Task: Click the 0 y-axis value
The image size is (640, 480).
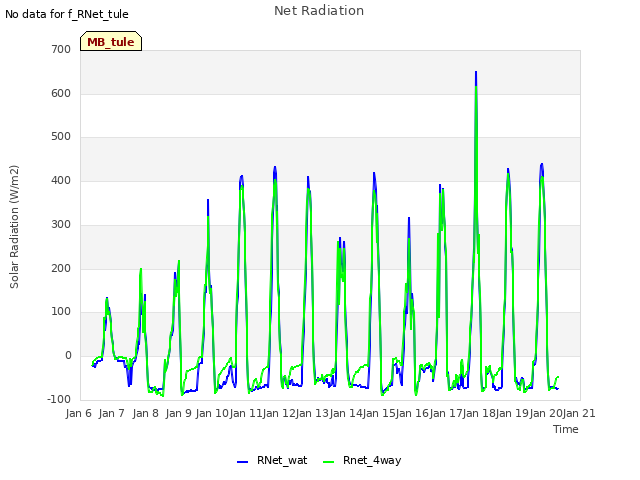Action: (68, 356)
